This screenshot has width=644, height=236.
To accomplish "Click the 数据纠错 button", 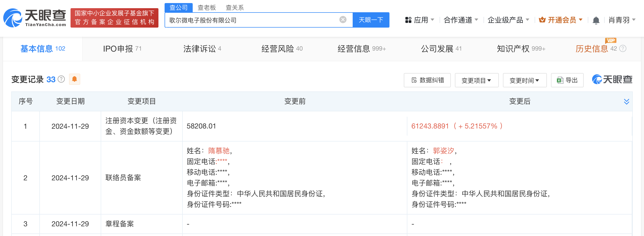I will coord(427,80).
